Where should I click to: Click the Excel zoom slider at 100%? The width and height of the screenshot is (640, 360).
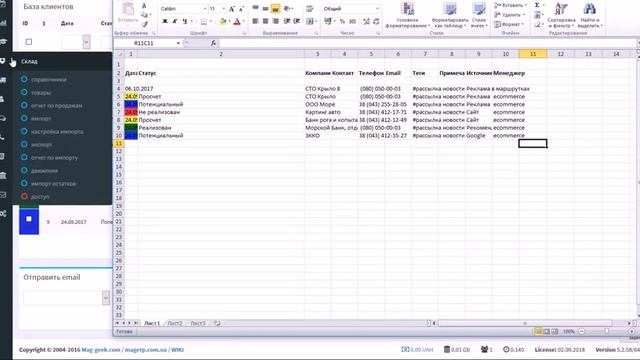(x=606, y=331)
